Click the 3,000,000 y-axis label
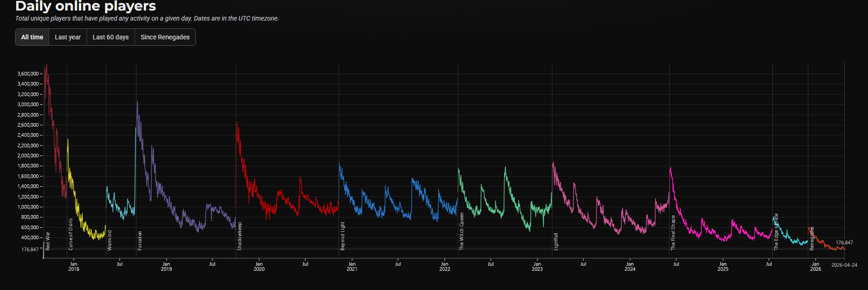This screenshot has width=868, height=290. pos(28,104)
